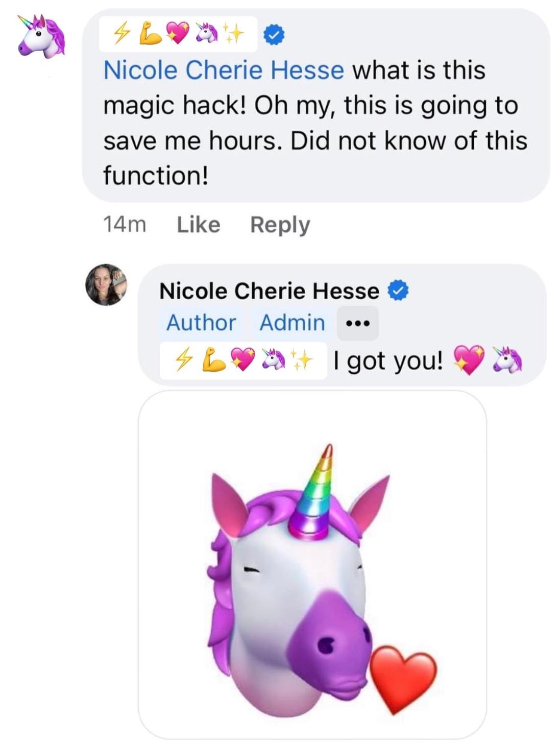Click the Author badge
The height and width of the screenshot is (746, 560).
click(201, 323)
